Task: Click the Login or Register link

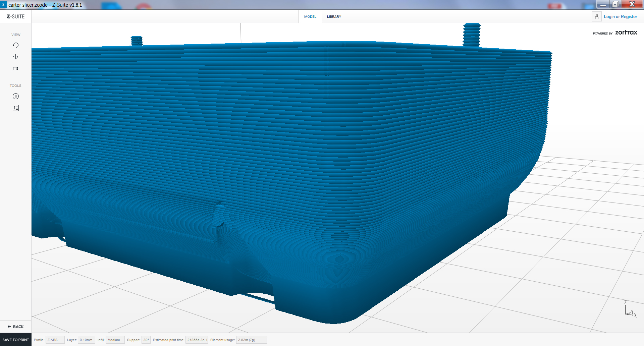Action: 620,16
